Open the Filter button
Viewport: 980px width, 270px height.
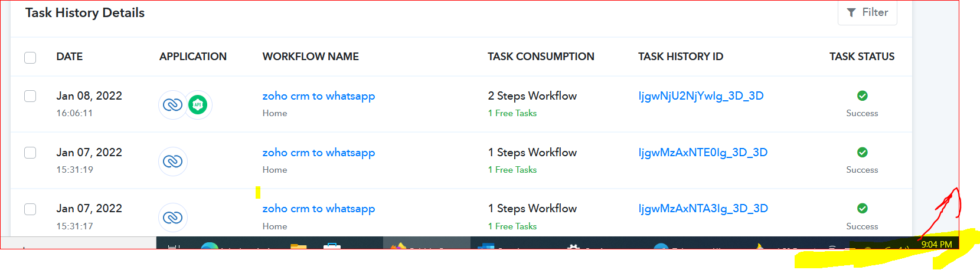pyautogui.click(x=867, y=12)
